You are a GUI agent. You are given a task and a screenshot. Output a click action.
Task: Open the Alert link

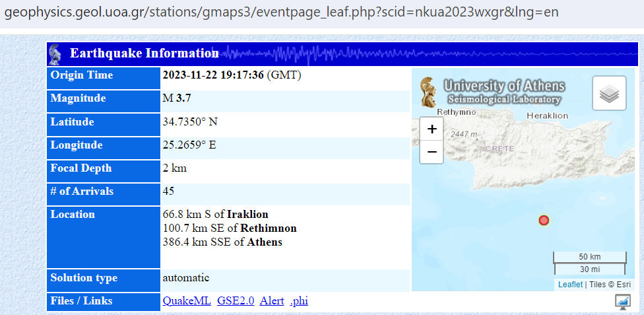[x=272, y=301]
